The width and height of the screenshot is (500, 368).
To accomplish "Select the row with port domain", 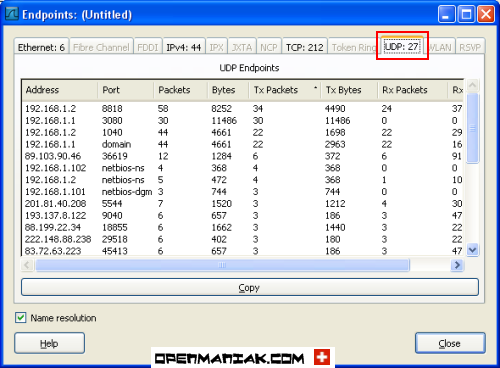I will point(243,144).
